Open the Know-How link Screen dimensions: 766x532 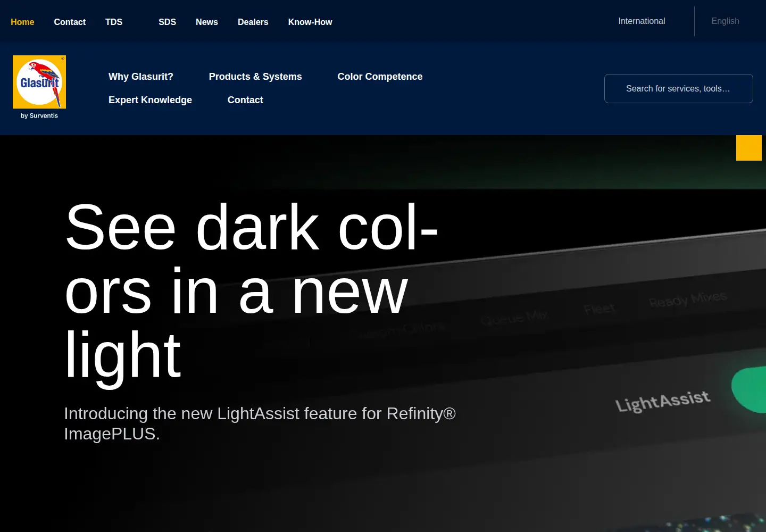310,22
